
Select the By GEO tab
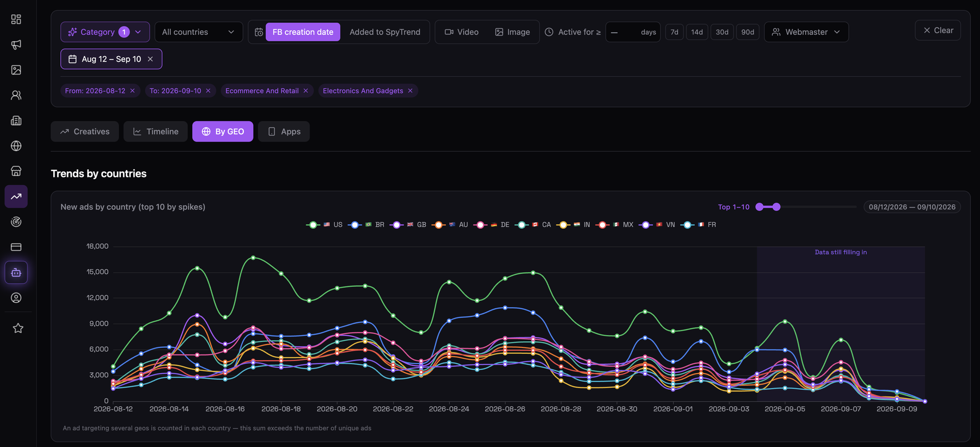click(x=223, y=132)
